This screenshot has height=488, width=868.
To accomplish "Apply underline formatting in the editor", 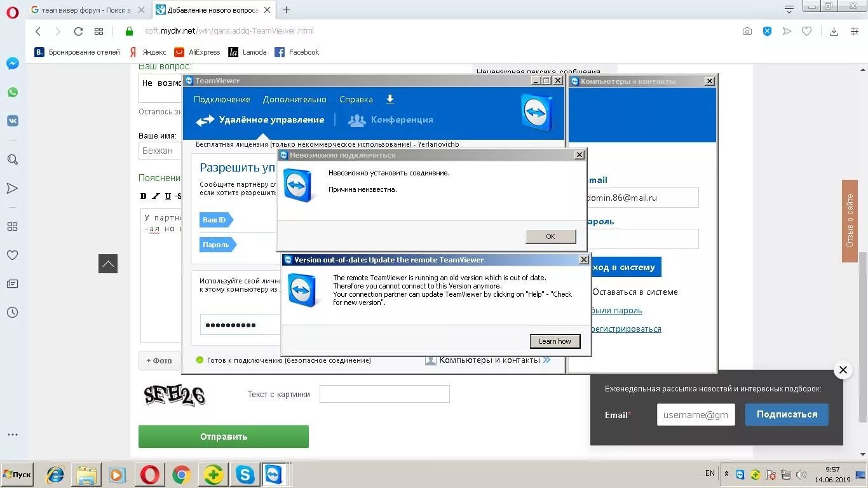I will pyautogui.click(x=168, y=196).
